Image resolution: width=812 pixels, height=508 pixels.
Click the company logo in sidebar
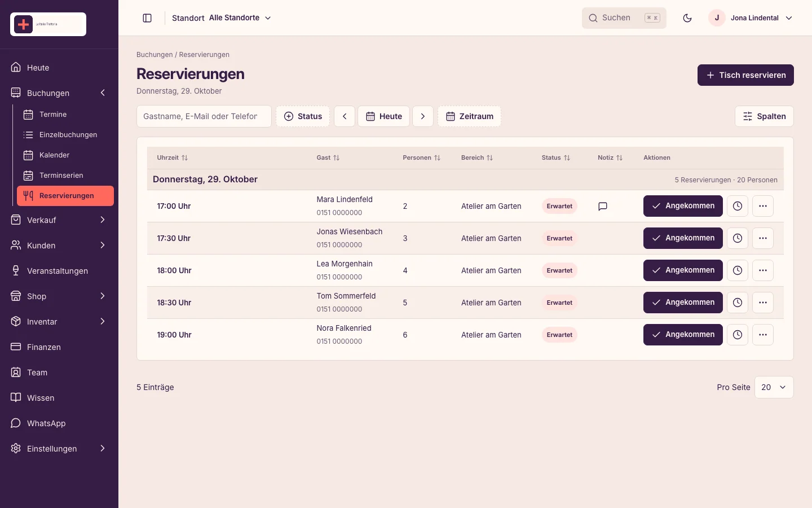[x=48, y=24]
